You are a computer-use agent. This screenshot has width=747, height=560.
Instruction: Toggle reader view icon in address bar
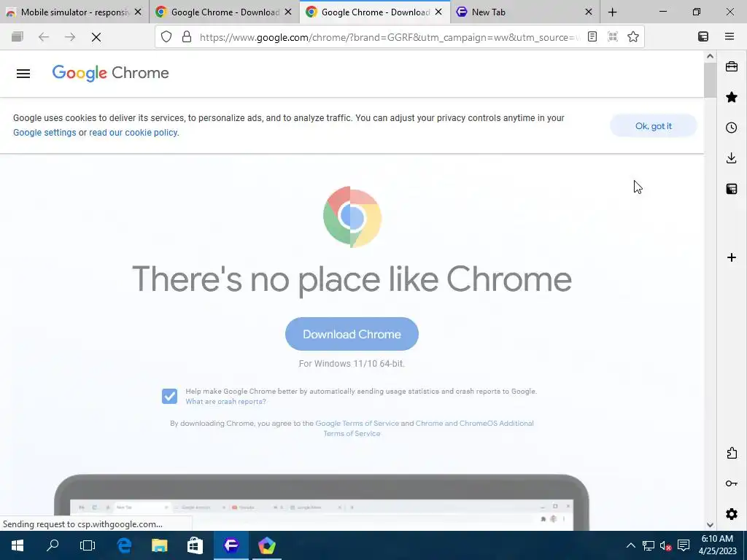click(x=592, y=36)
